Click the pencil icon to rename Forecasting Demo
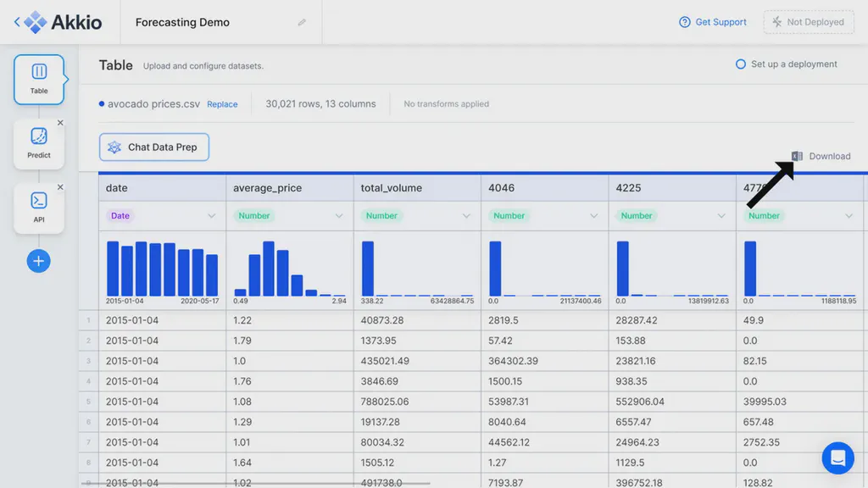This screenshot has width=868, height=488. tap(302, 23)
